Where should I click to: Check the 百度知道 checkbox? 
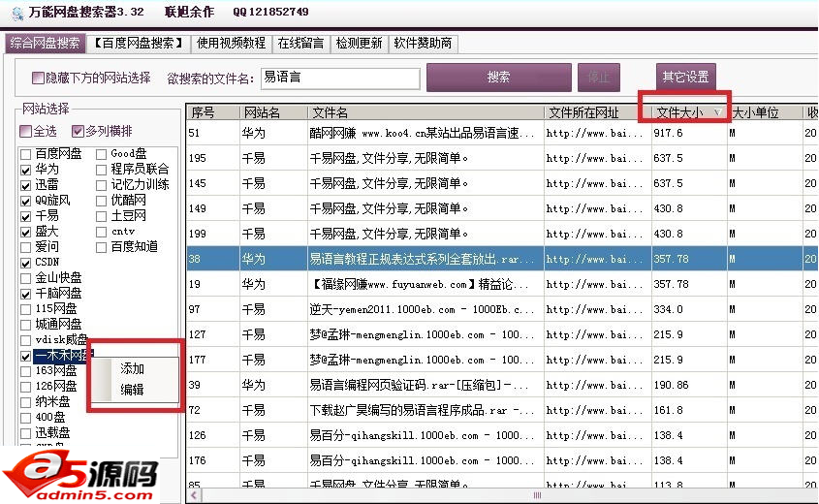click(x=102, y=247)
